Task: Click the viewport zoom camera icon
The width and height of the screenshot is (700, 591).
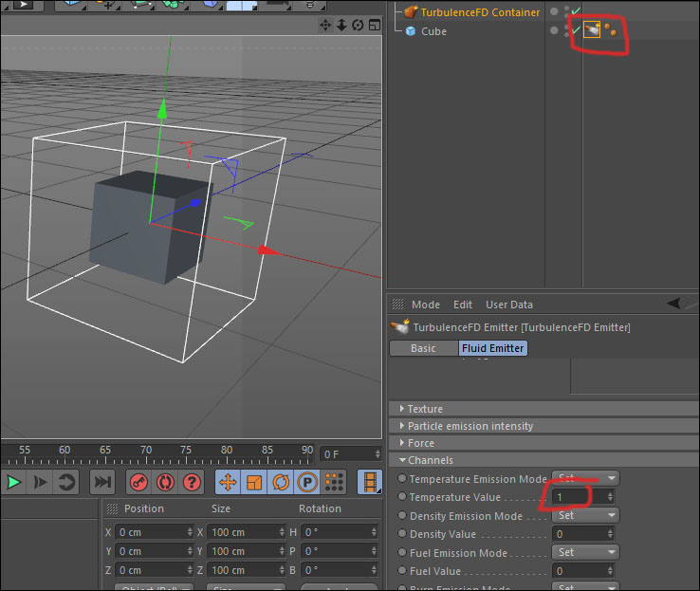Action: pyautogui.click(x=341, y=25)
